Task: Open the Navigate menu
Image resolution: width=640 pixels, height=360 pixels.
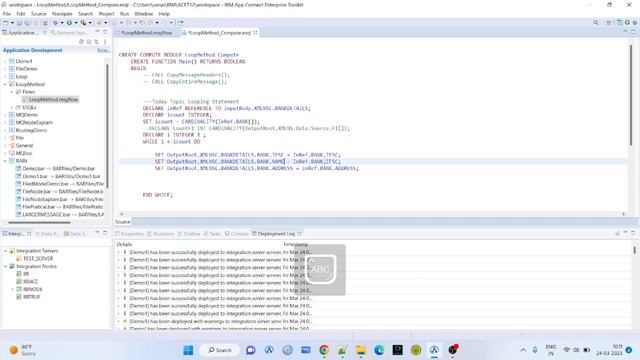Action: pyautogui.click(x=62, y=13)
